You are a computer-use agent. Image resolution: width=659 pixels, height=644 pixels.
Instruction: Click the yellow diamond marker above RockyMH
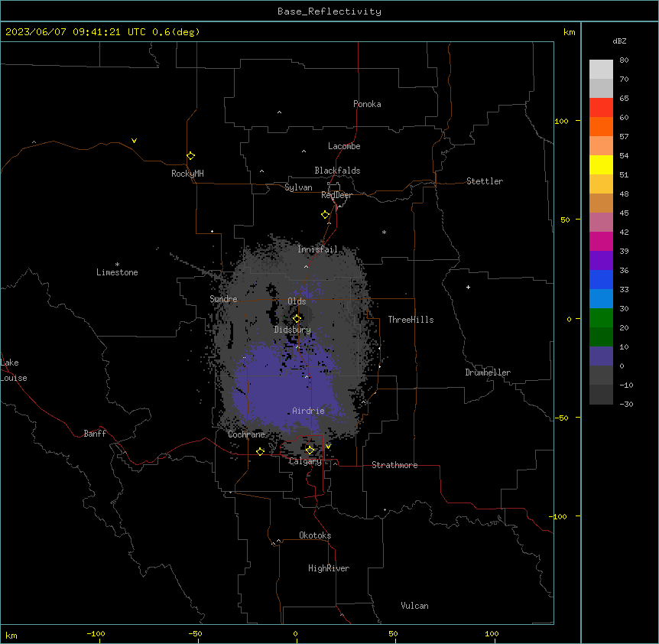pyautogui.click(x=190, y=156)
